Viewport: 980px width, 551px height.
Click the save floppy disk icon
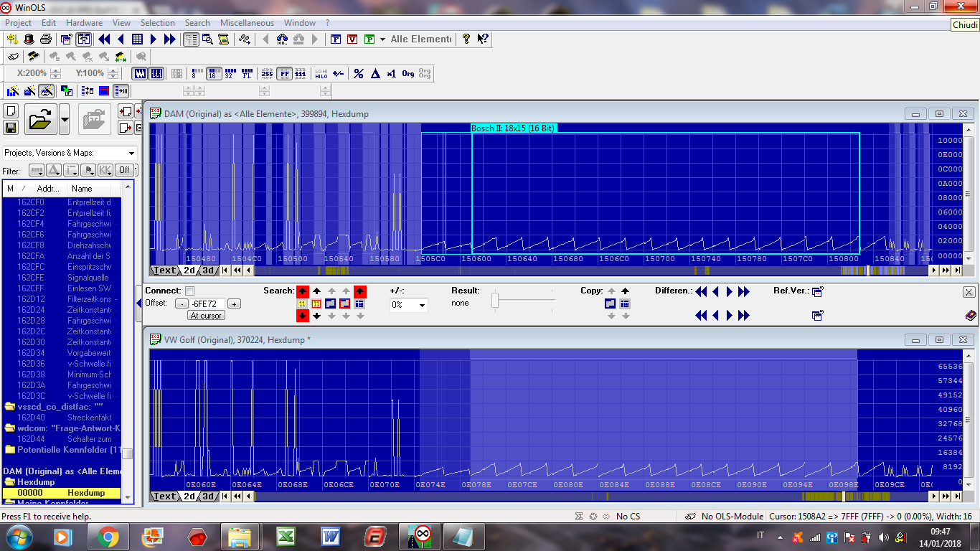[x=11, y=128]
